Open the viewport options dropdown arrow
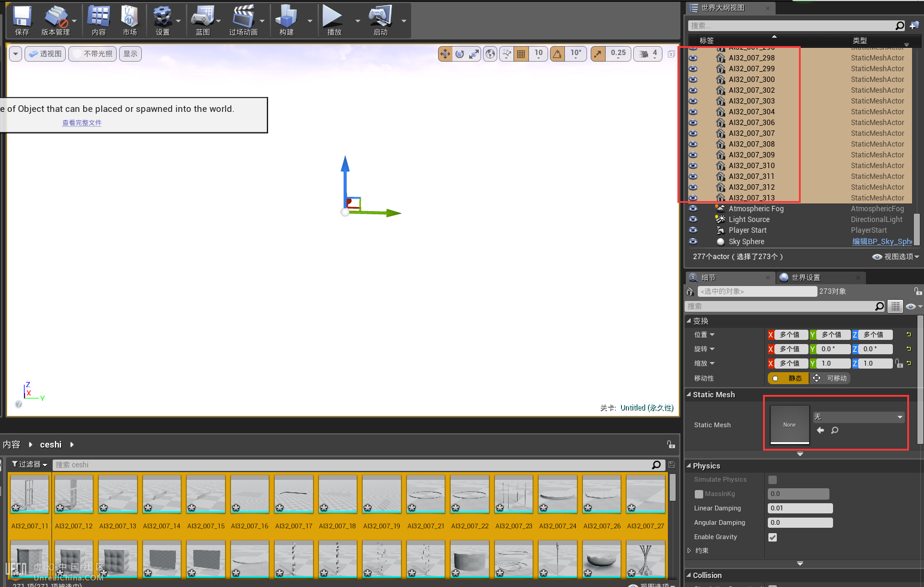 16,54
